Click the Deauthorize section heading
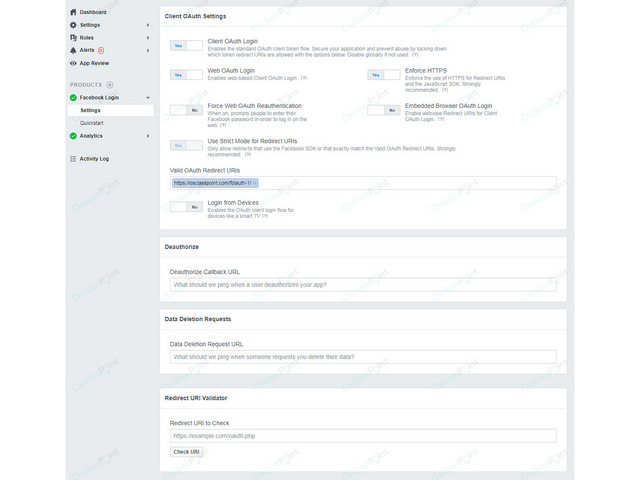 coord(182,247)
